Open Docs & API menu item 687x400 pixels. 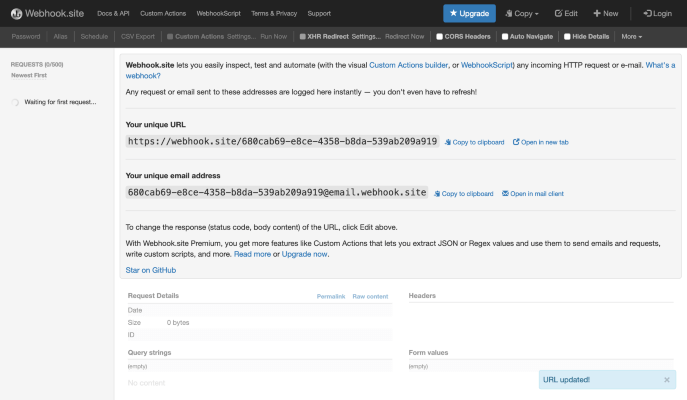pyautogui.click(x=113, y=14)
